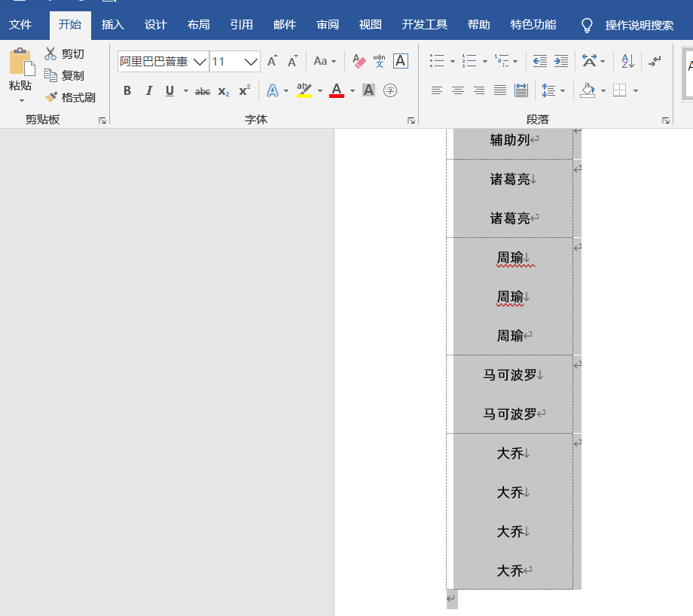The image size is (693, 616).
Task: Expand font color dropdown arrow
Action: pos(353,91)
